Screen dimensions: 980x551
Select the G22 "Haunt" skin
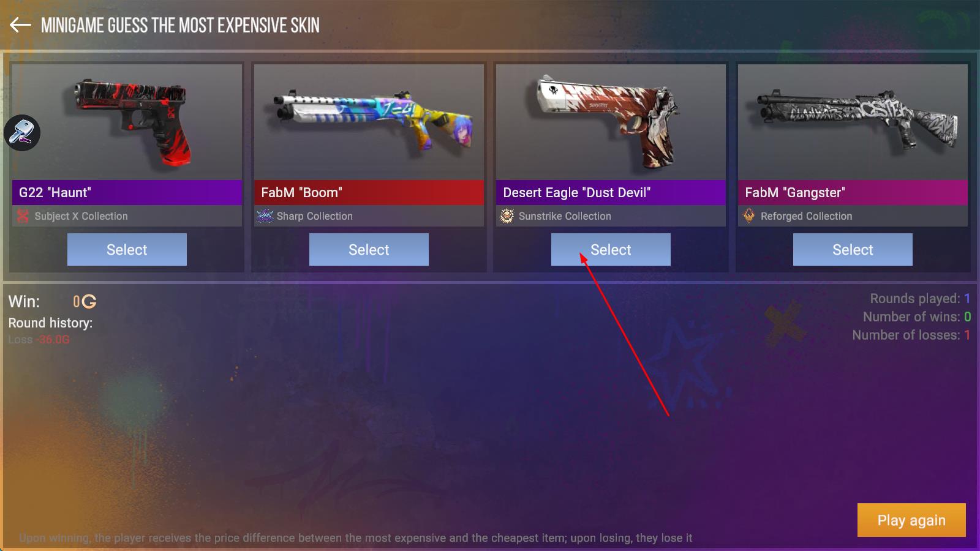point(127,250)
